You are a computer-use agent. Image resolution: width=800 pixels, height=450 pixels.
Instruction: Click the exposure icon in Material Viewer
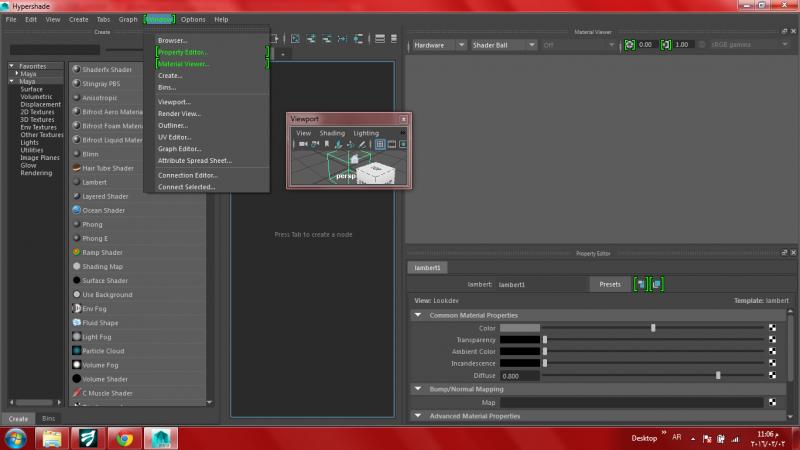point(630,45)
